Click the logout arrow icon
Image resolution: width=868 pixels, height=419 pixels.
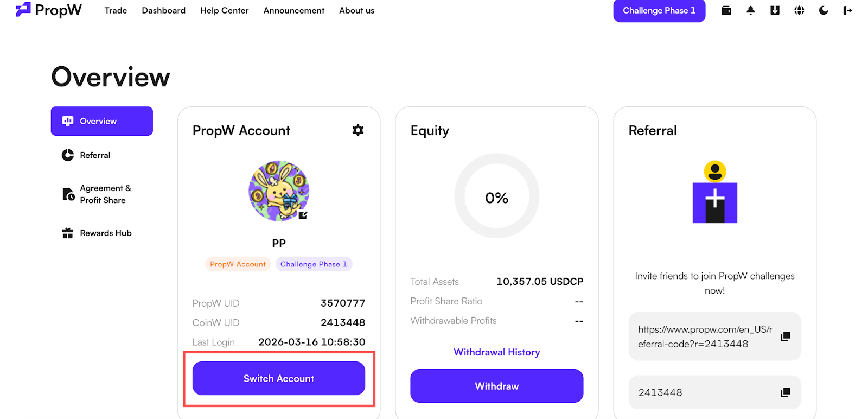[x=847, y=10]
